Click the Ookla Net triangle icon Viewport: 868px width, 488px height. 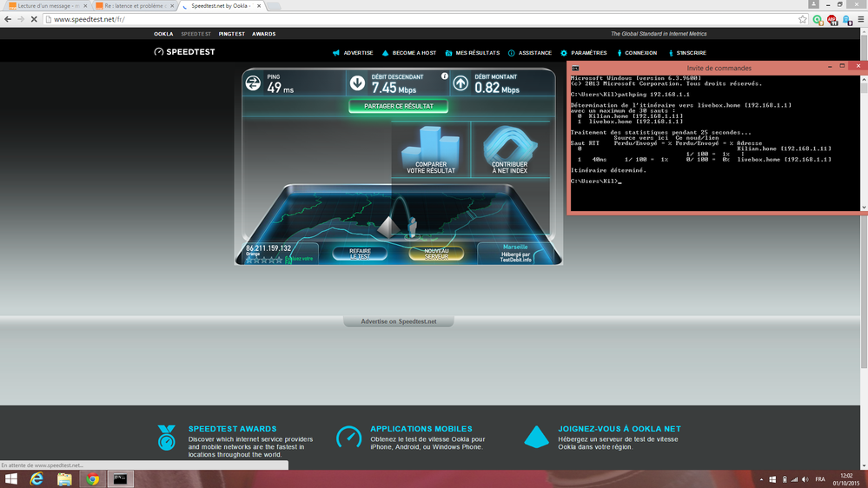536,437
